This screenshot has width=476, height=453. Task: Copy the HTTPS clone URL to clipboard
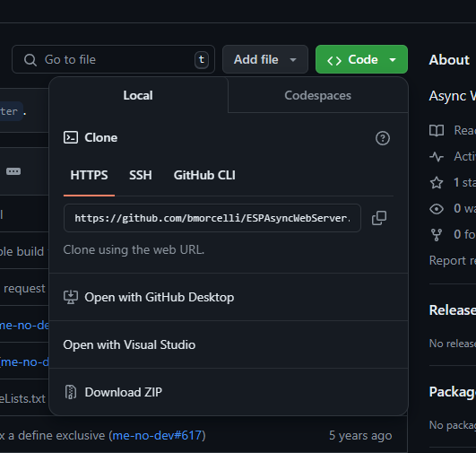pos(379,218)
